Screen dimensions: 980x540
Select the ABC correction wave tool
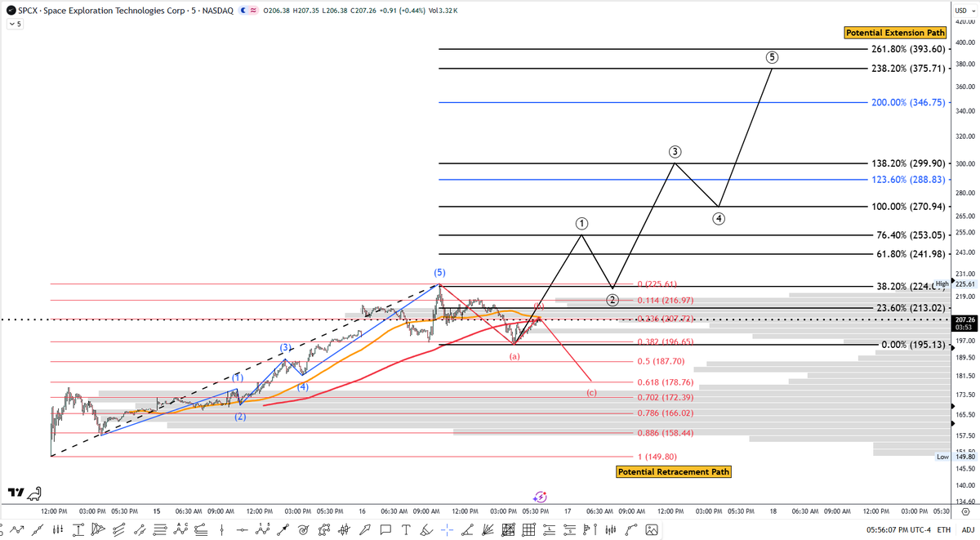180,529
